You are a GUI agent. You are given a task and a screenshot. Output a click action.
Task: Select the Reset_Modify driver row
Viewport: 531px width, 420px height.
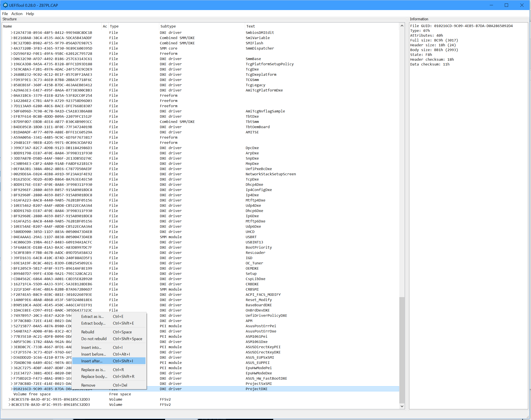point(201,300)
